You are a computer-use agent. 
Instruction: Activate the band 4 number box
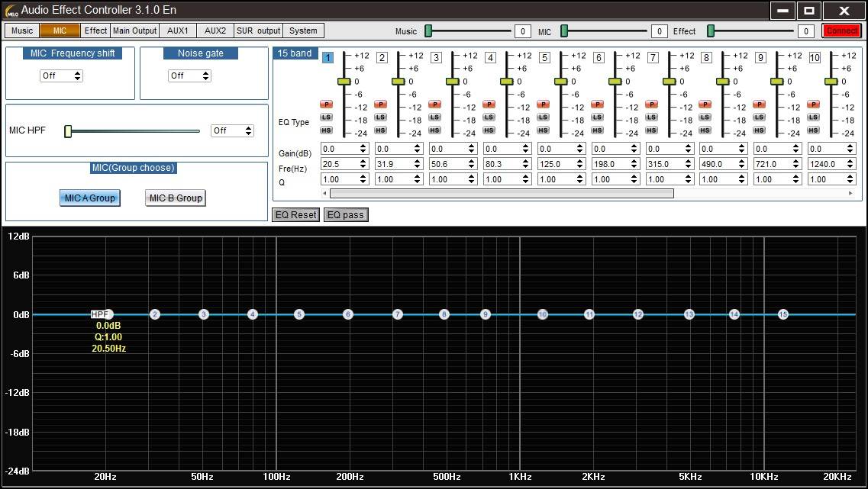click(x=490, y=57)
